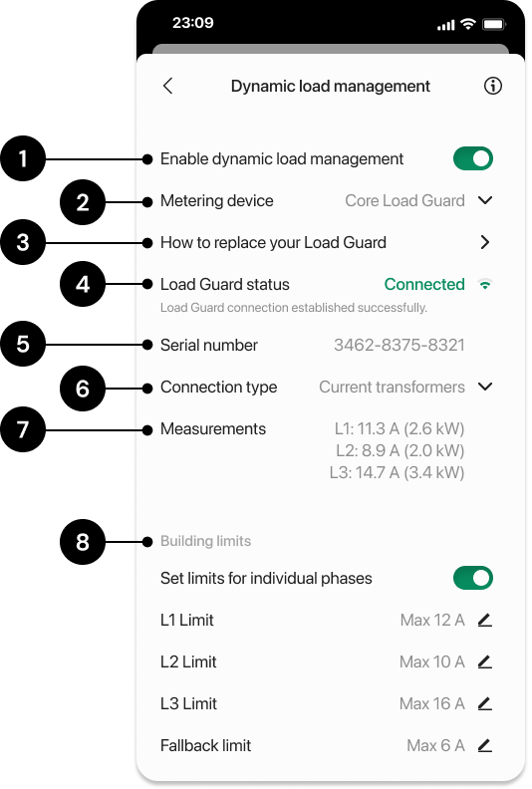Edit the L1 Limit pencil icon
Image resolution: width=532 pixels, height=789 pixels.
pyautogui.click(x=485, y=620)
